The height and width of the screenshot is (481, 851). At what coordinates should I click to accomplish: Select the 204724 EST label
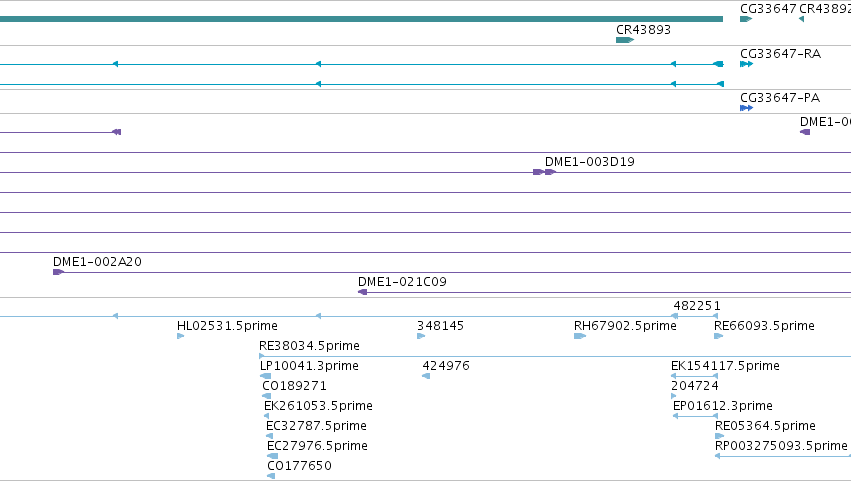pos(695,386)
